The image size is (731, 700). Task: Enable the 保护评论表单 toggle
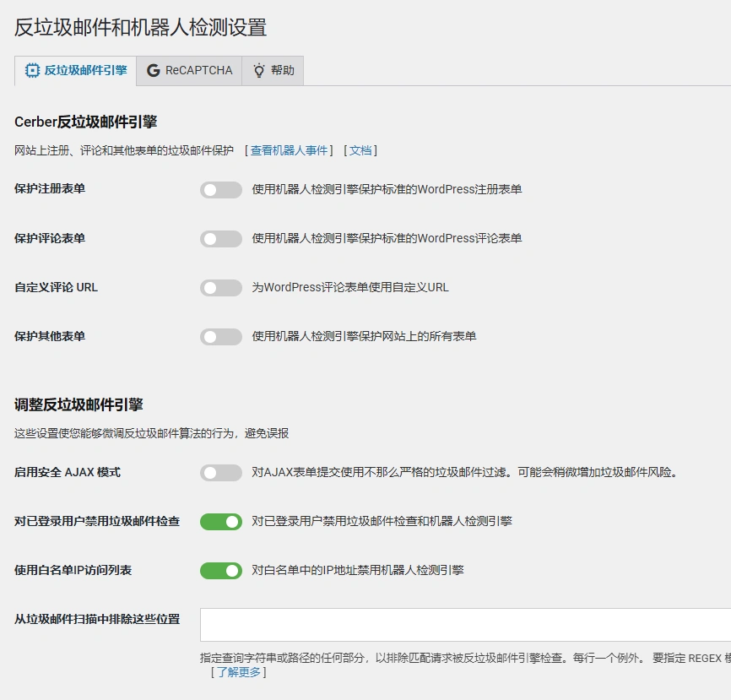[x=220, y=238]
